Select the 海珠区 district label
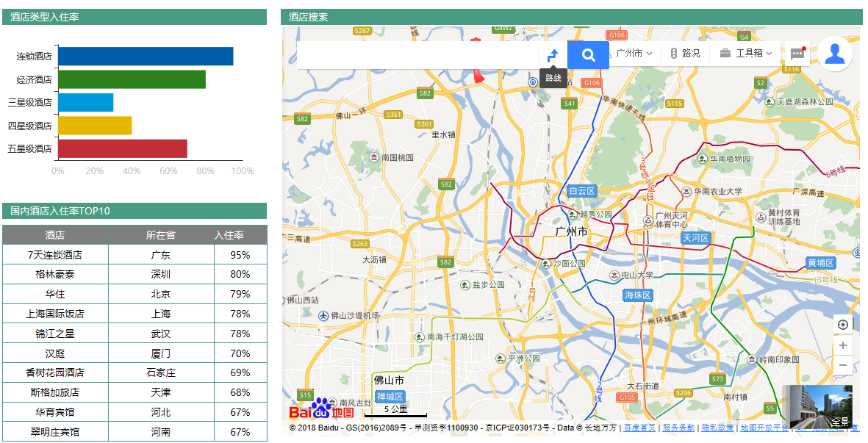Screen dimensions: 868x443 click(638, 295)
